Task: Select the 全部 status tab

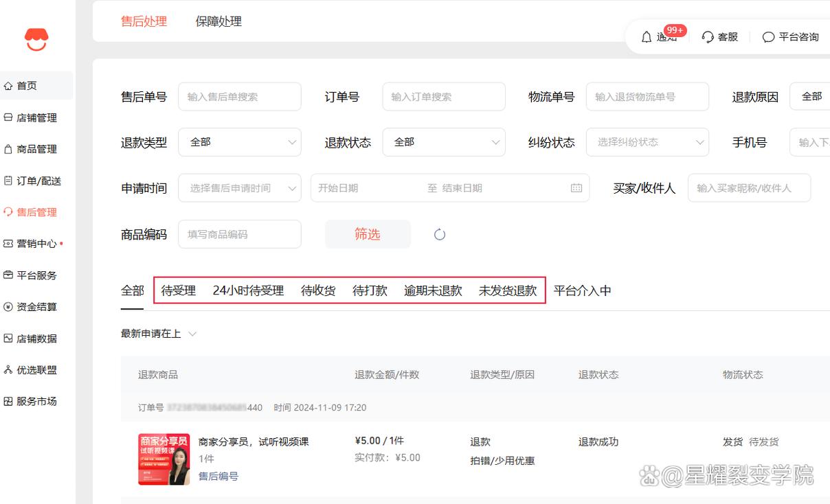Action: point(133,290)
